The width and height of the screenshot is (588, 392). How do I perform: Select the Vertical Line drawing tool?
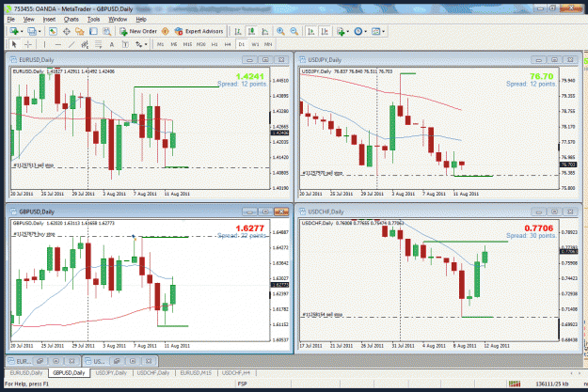(44, 44)
